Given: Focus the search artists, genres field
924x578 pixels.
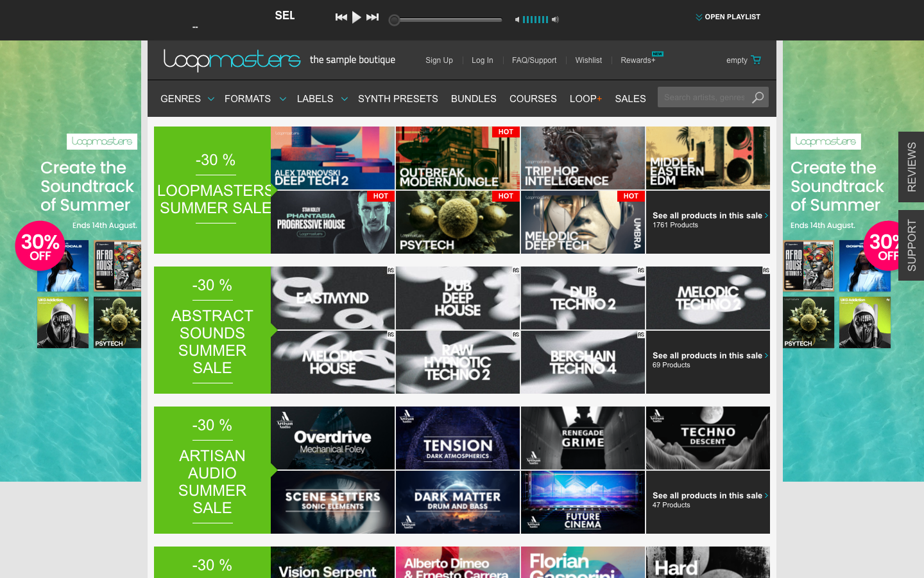Looking at the screenshot, I should click(x=704, y=97).
